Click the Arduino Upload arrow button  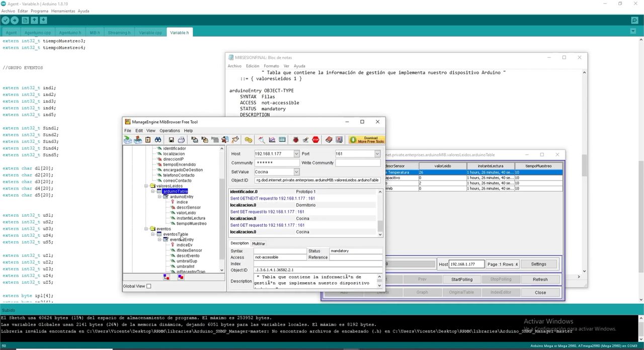[15, 20]
